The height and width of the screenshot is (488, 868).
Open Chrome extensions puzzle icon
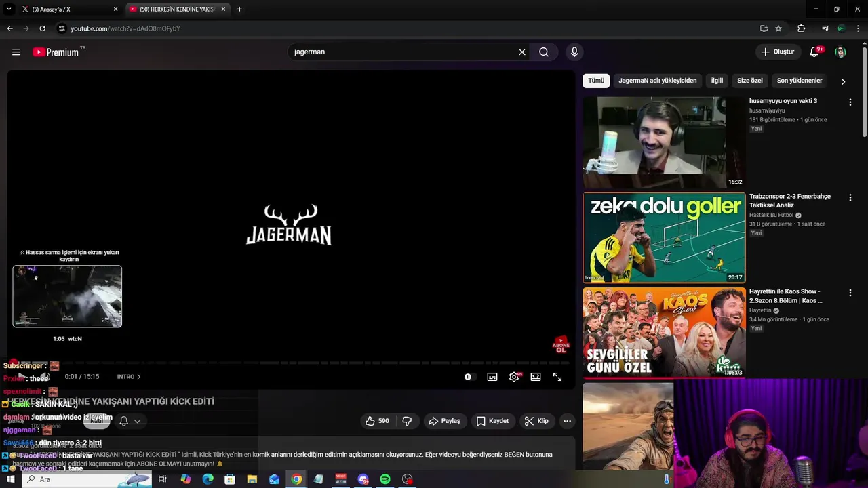801,28
